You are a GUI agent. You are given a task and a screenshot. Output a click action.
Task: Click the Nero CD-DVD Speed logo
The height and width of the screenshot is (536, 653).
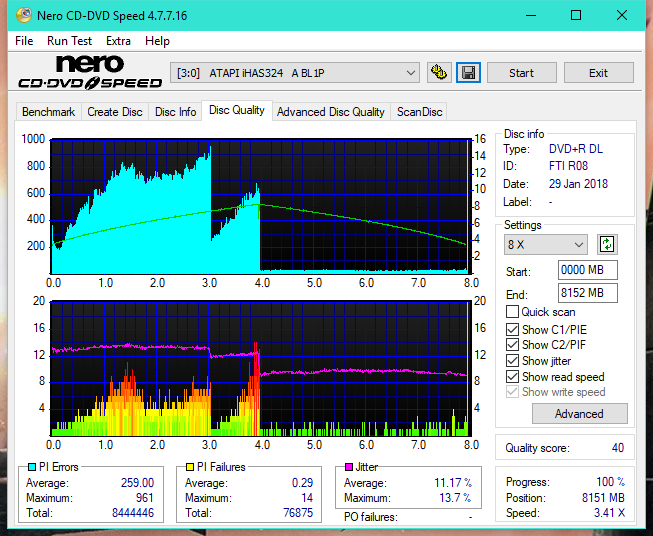pyautogui.click(x=90, y=72)
